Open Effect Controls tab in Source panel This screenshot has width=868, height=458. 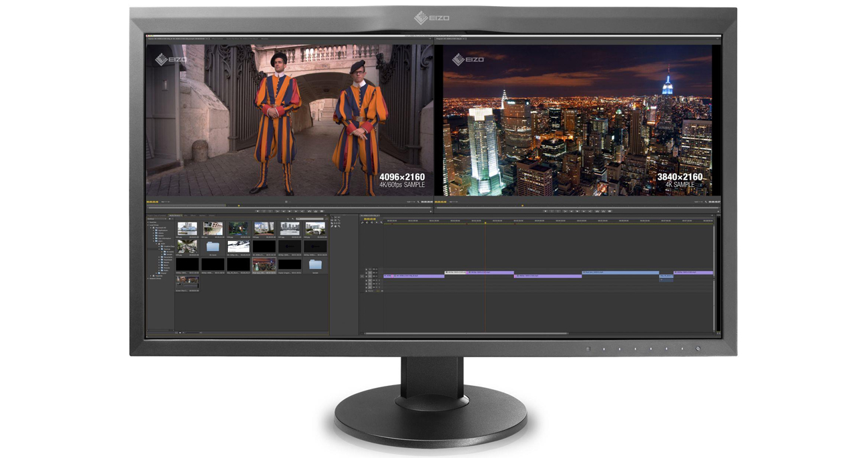coord(218,39)
